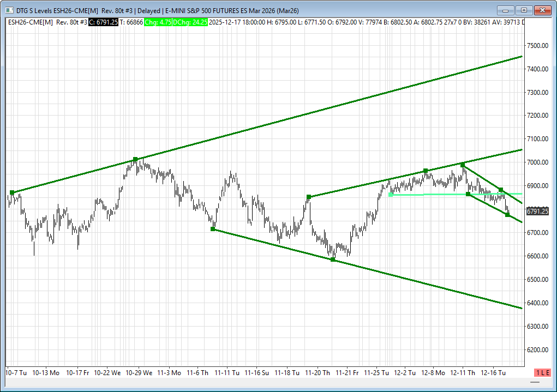Click anchor on descending line at latest bar
The image size is (557, 392).
point(507,215)
